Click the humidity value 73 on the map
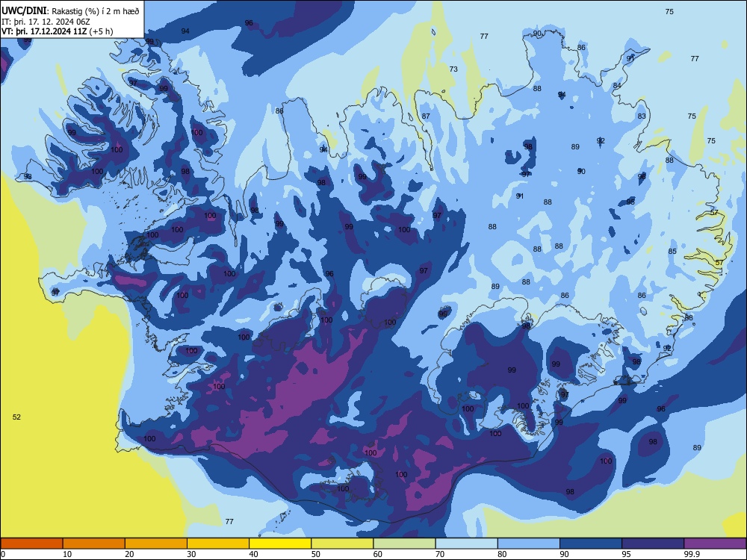The height and width of the screenshot is (560, 747). tap(453, 69)
